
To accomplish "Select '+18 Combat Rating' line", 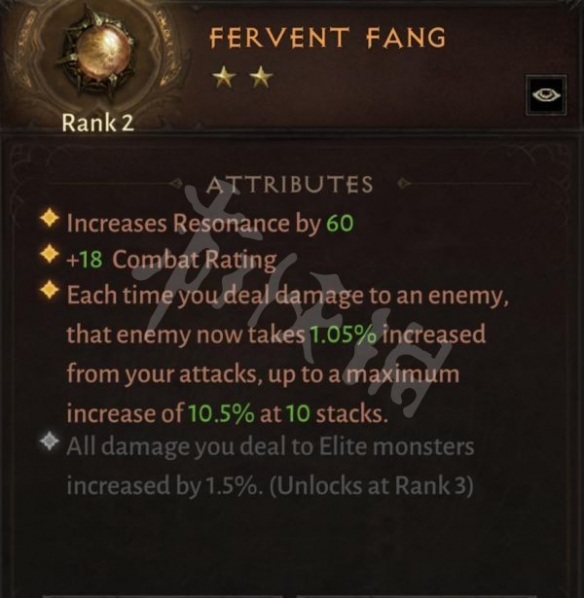I will pos(172,260).
